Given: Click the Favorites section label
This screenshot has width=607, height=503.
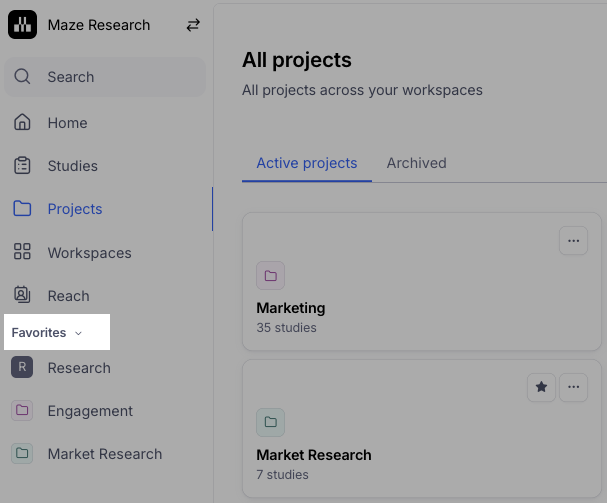Looking at the screenshot, I should pos(39,333).
